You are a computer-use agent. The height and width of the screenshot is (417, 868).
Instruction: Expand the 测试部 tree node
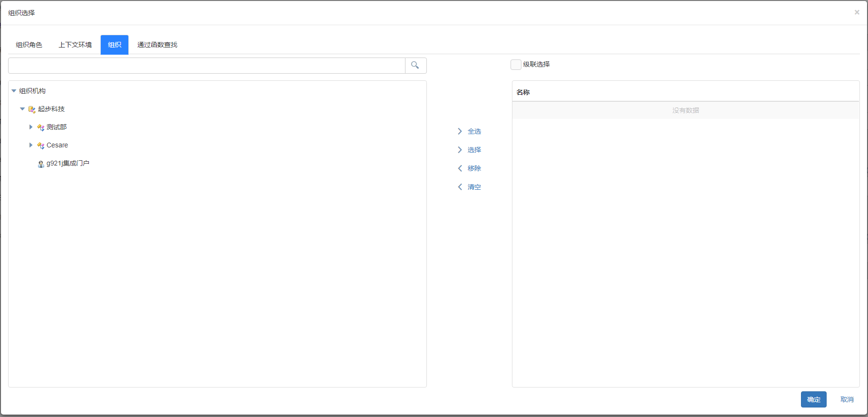31,127
